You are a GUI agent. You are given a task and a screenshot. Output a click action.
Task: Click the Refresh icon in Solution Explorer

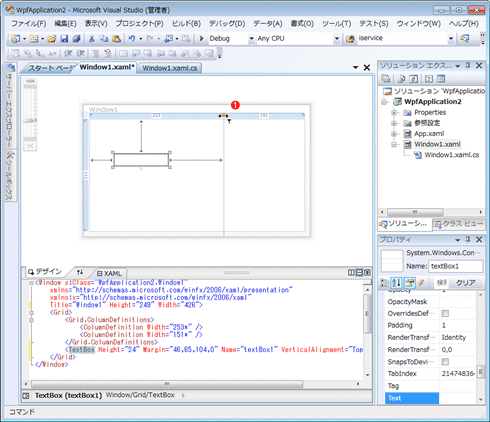[413, 79]
